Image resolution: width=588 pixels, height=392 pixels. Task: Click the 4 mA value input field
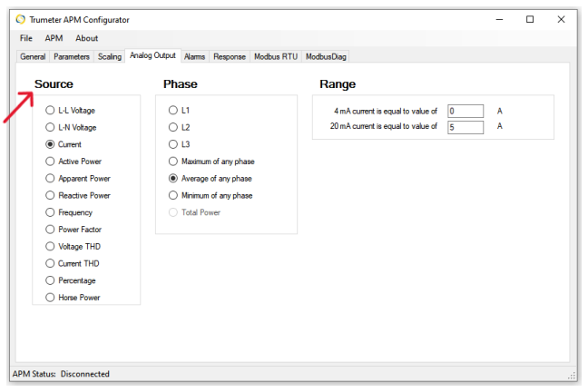point(465,111)
